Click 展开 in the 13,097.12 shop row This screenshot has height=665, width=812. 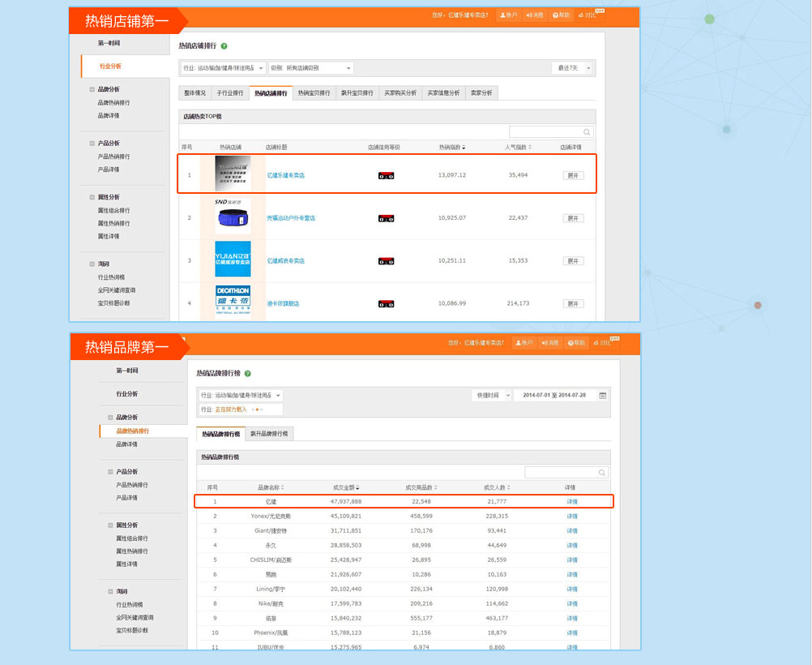[573, 176]
